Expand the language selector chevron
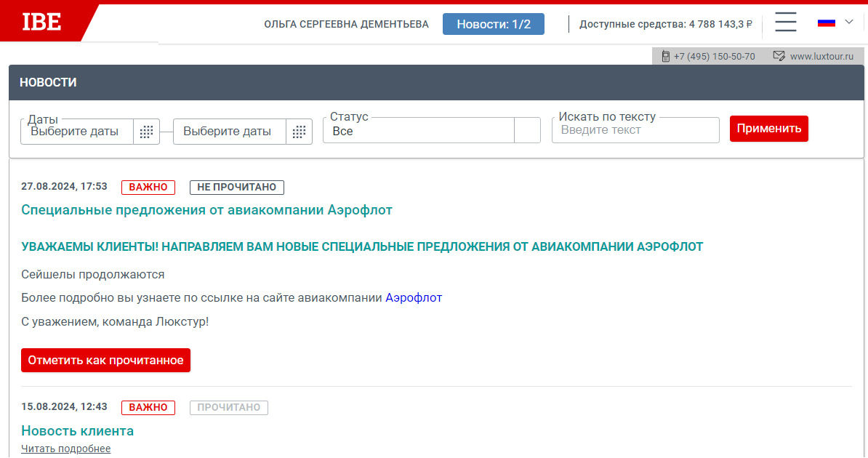The height and width of the screenshot is (458, 868). (x=849, y=22)
